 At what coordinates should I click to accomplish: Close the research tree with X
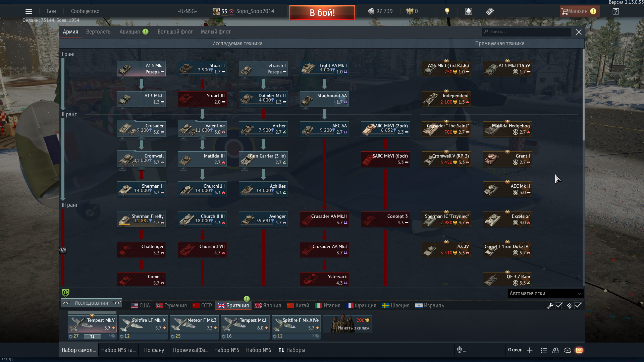tap(579, 32)
